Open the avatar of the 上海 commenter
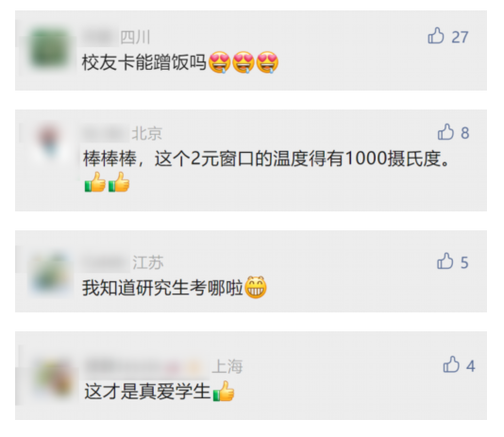This screenshot has width=504, height=437. (55, 378)
